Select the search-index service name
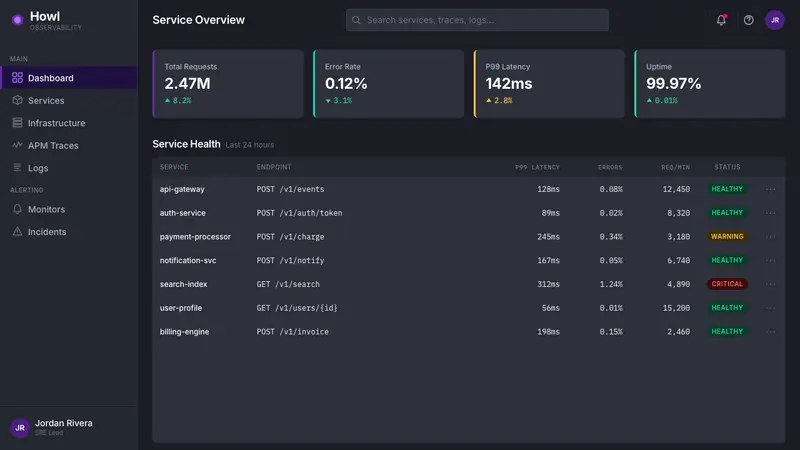Image resolution: width=800 pixels, height=450 pixels. point(184,284)
